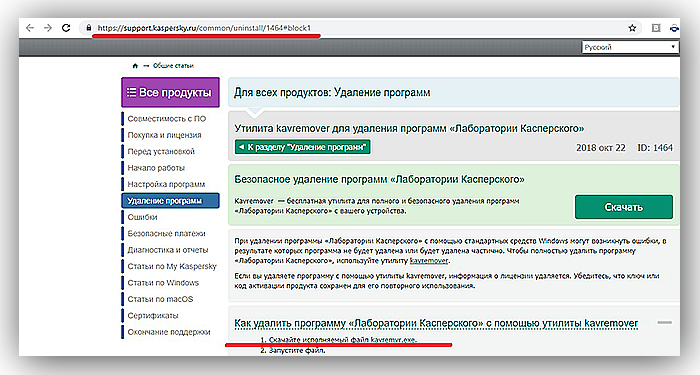Reload the page with the refresh icon
Viewport: 700px width, 375px height.
pos(66,28)
